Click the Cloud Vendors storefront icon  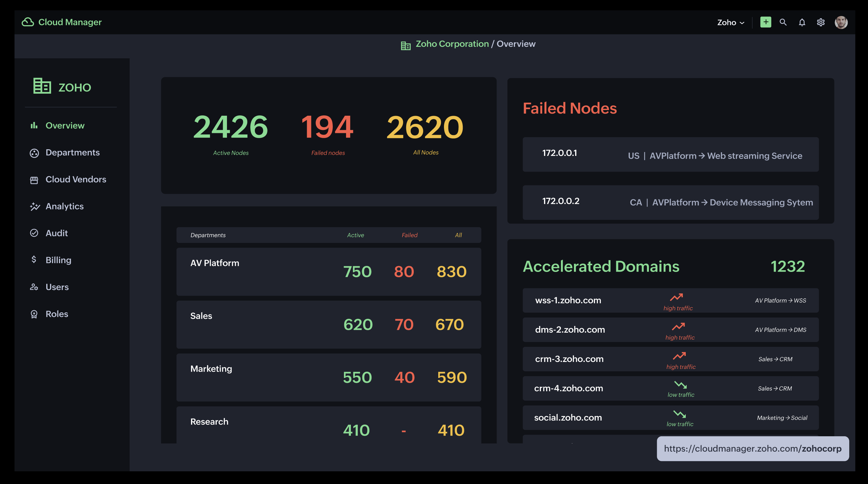point(34,180)
